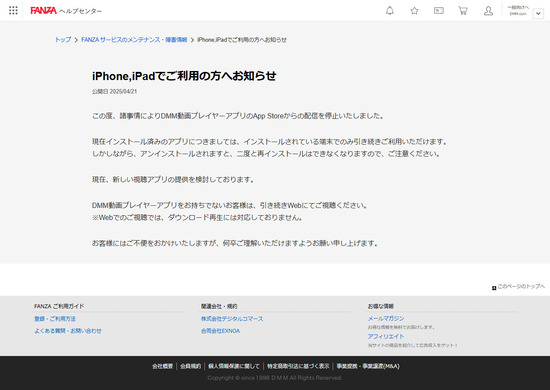This screenshot has height=390, width=550.
Task: Click 個人情報保護に関して in footer bar
Action: coord(234,366)
